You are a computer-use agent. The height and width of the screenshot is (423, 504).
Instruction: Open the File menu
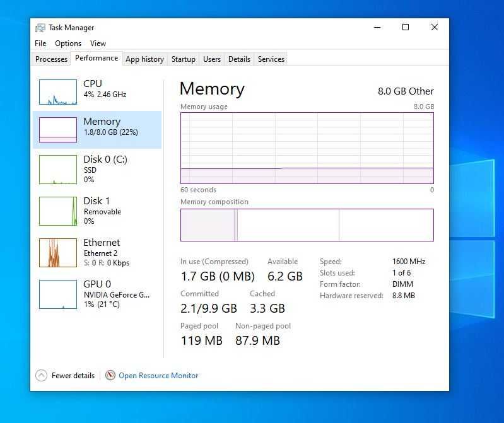coord(40,43)
